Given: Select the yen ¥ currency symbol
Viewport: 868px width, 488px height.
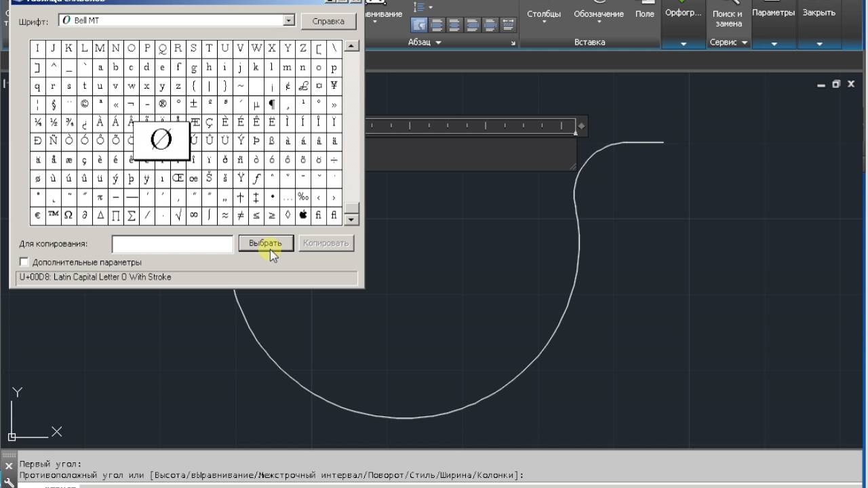Looking at the screenshot, I should (x=334, y=86).
